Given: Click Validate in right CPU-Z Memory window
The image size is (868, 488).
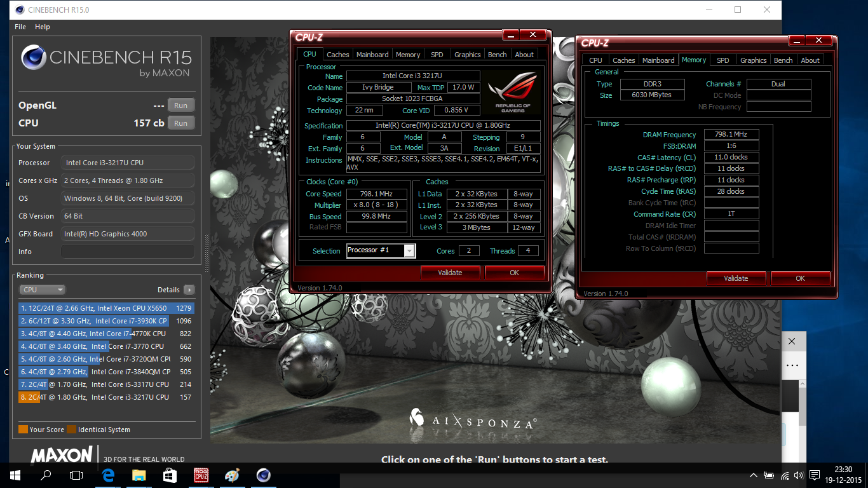Looking at the screenshot, I should click(x=736, y=278).
